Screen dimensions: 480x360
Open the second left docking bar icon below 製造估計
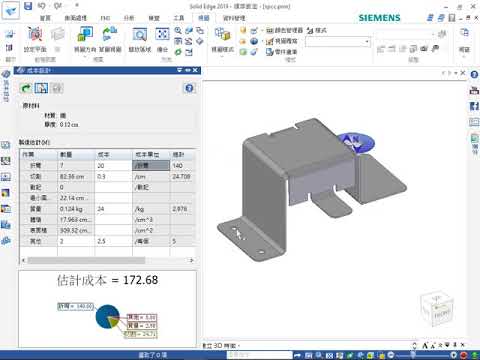pos(6,161)
